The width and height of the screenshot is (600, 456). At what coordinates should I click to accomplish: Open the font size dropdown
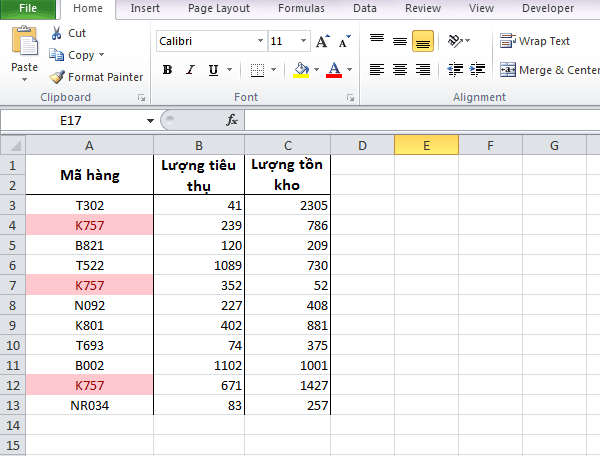pos(303,41)
